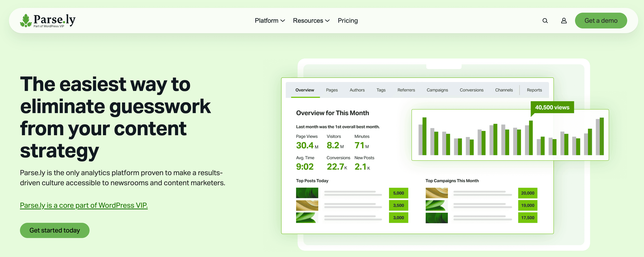Select the Overview tab in dashboard

point(304,90)
